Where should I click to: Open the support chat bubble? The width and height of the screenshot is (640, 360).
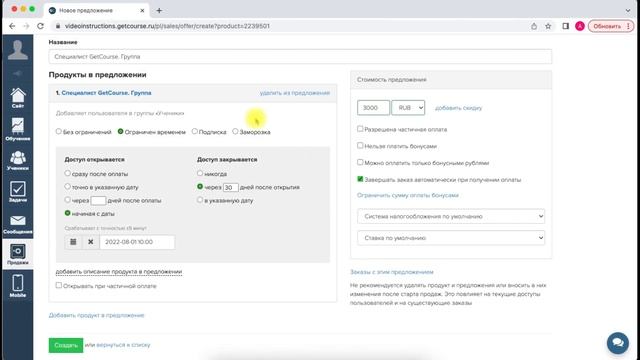click(x=618, y=343)
